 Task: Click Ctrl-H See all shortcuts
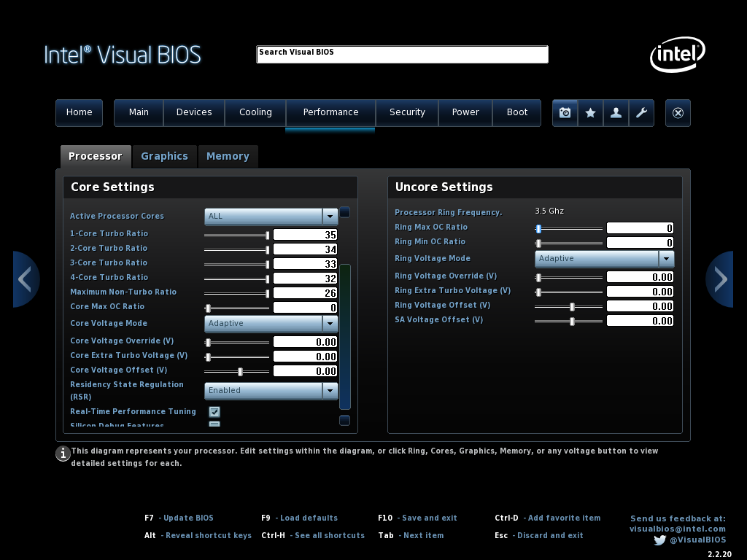[313, 536]
